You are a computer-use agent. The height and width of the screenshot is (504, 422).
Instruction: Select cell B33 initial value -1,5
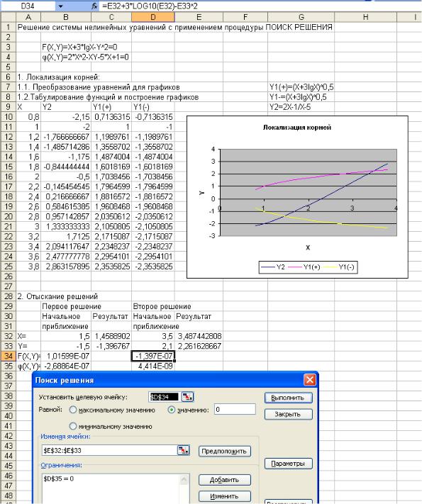66,346
